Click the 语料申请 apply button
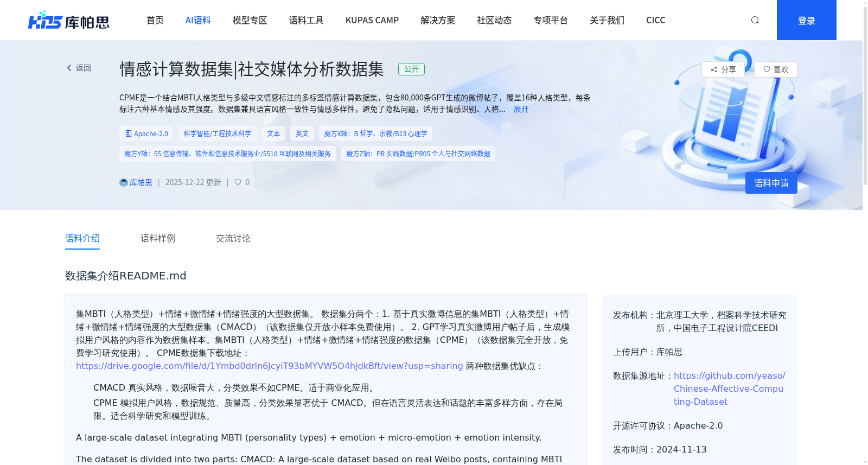Viewport: 868px width, 465px height. pos(771,183)
